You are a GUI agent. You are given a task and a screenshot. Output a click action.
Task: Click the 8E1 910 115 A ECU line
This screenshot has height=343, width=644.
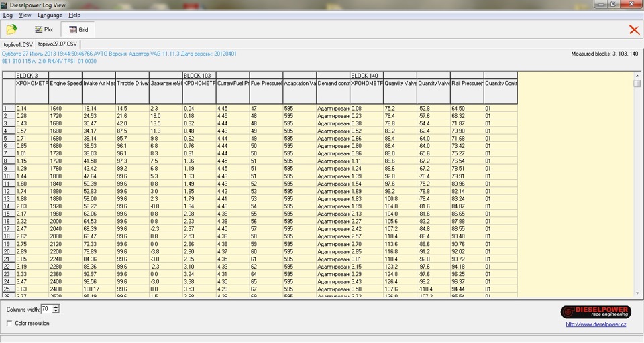coord(49,61)
